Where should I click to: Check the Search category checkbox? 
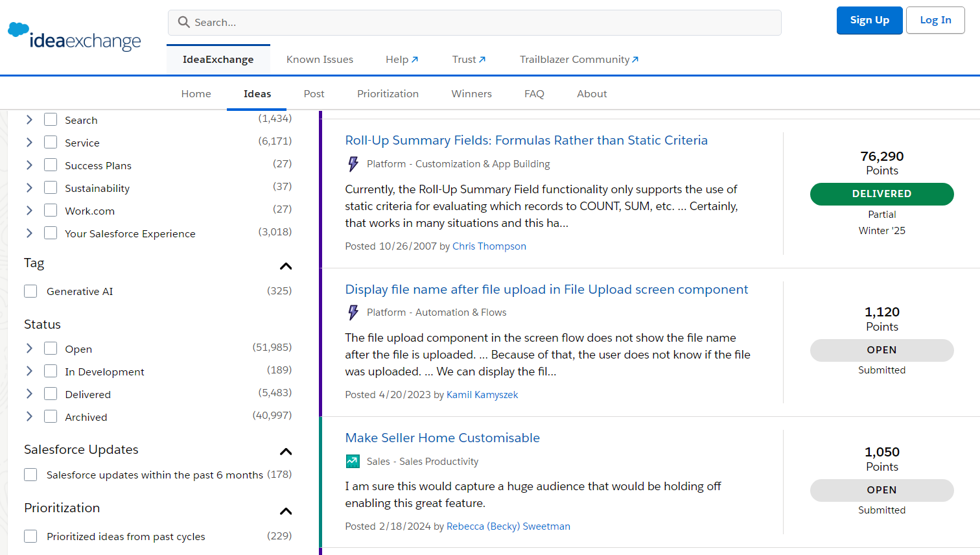click(51, 119)
